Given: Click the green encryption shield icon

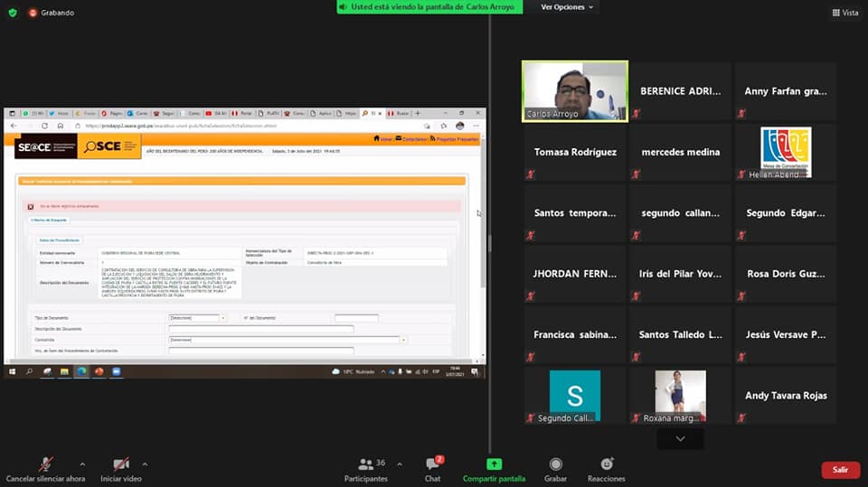Looking at the screenshot, I should click(13, 13).
